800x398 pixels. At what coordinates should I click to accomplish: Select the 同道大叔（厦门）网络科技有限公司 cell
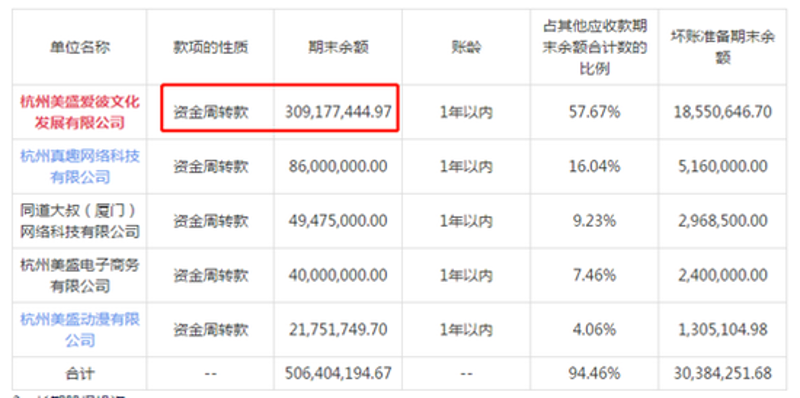(x=80, y=221)
